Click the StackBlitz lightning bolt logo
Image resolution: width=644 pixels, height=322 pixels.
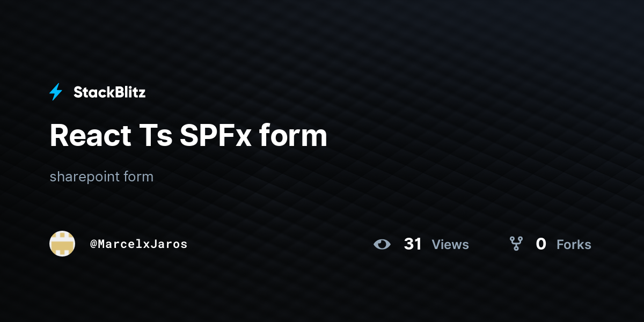click(x=56, y=92)
